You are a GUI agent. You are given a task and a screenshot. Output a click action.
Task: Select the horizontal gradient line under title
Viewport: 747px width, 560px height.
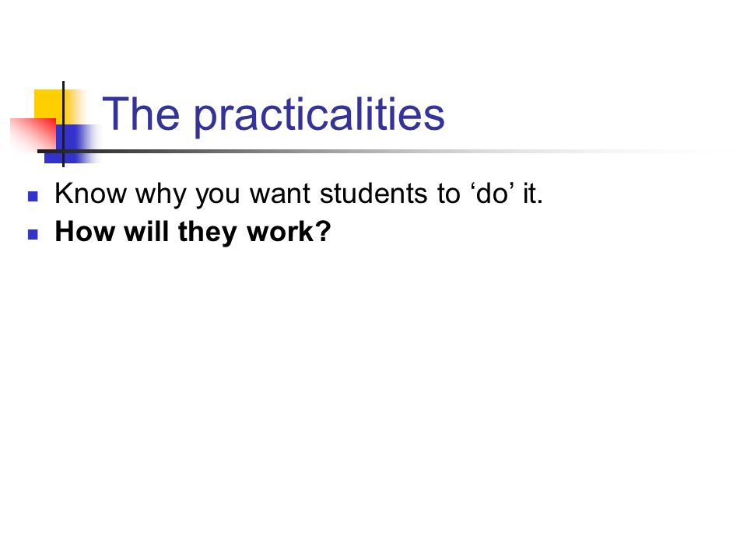tap(377, 152)
